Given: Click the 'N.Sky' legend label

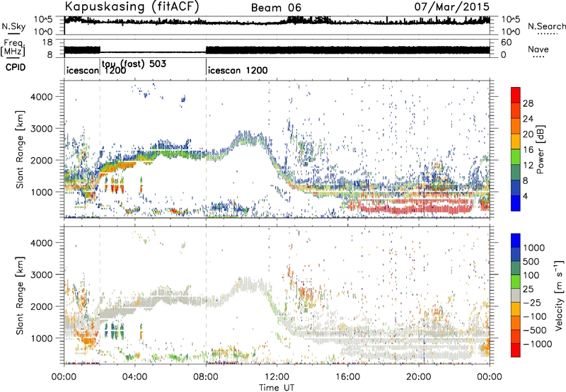Looking at the screenshot, I should pos(13,26).
